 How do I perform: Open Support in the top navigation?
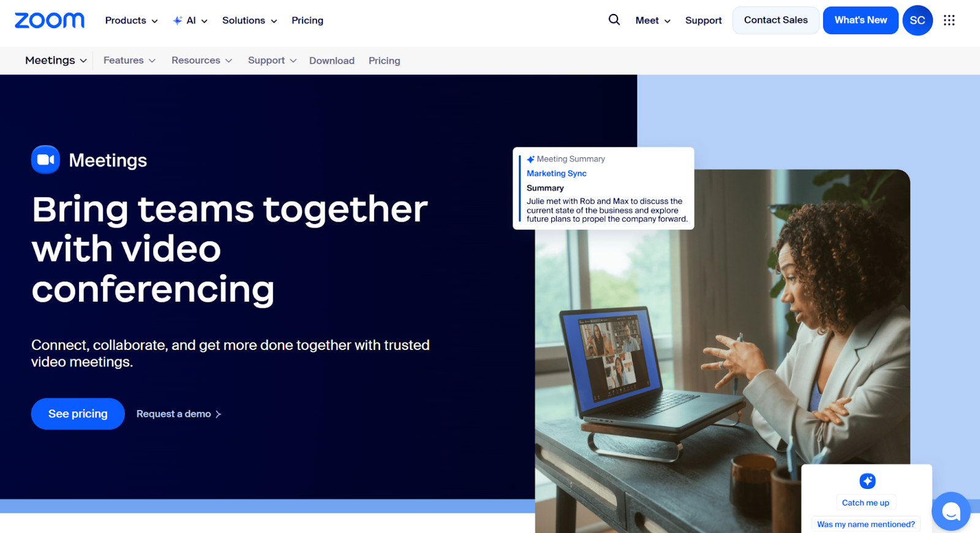click(x=703, y=20)
